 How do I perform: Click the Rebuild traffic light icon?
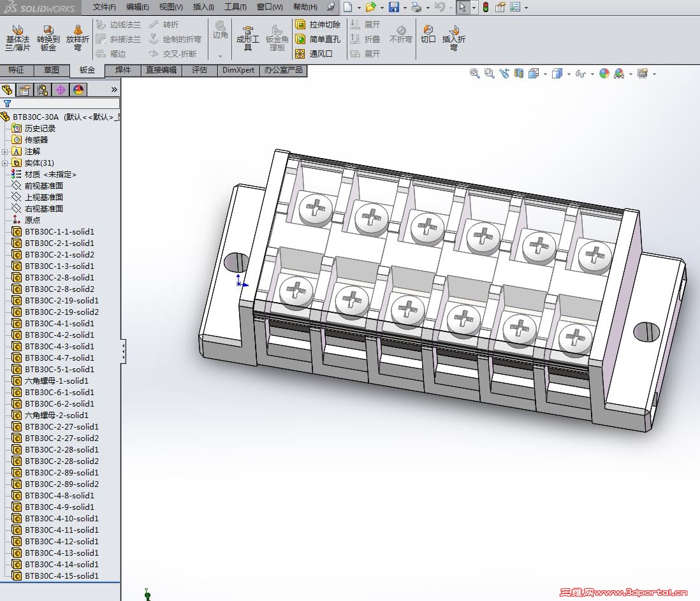click(x=486, y=7)
